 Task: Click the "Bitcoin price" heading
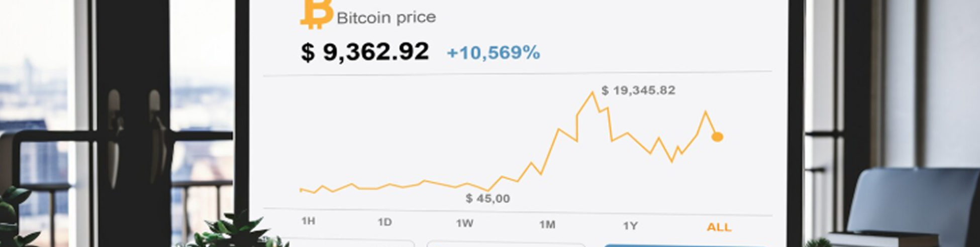coord(386,18)
